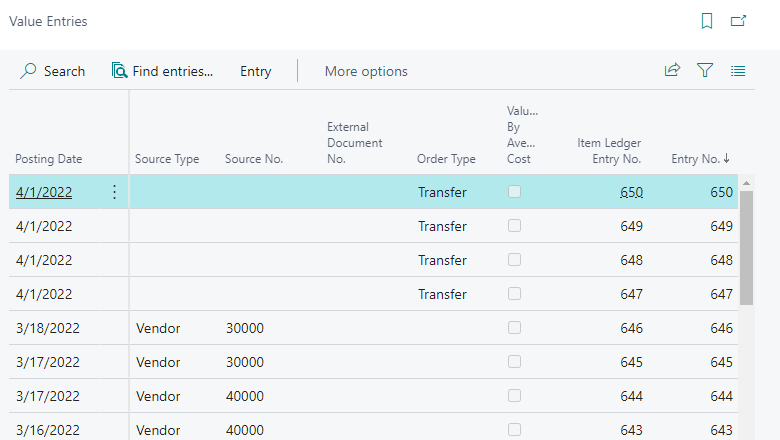Open More options menu
780x440 pixels.
(x=366, y=72)
